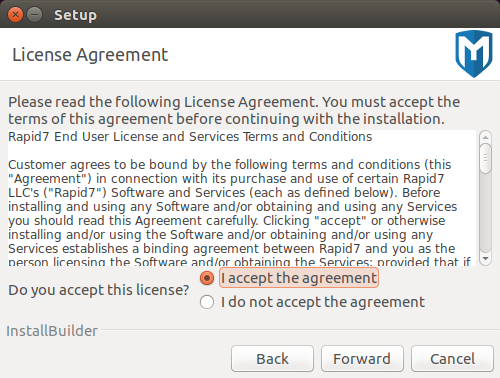The height and width of the screenshot is (378, 500).
Task: Click the Rapid7 End User License heading line
Action: pyautogui.click(x=190, y=137)
